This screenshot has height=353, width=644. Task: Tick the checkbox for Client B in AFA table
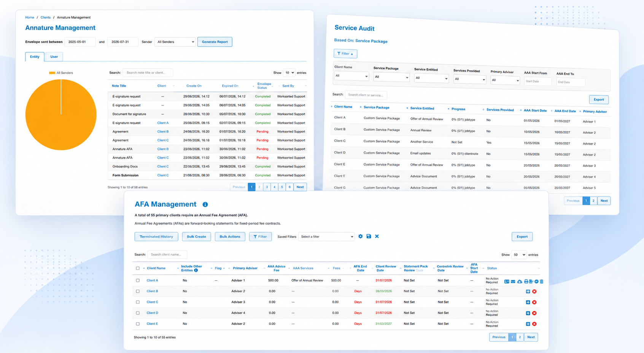click(x=138, y=291)
